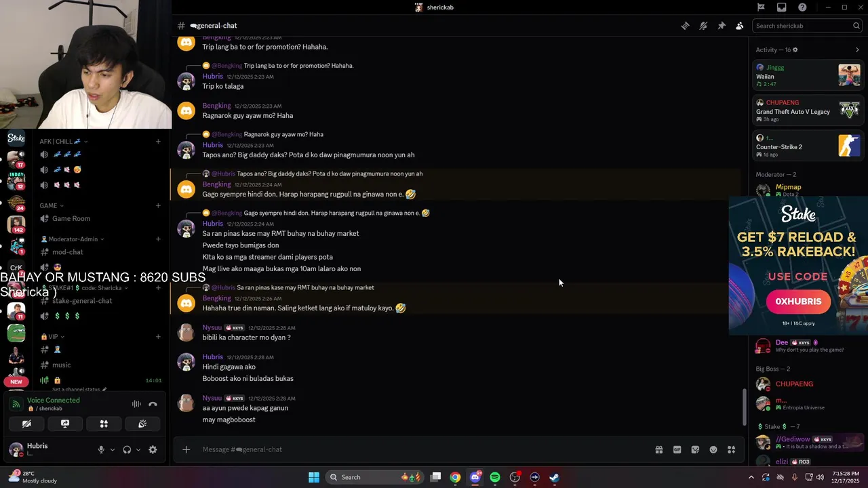
Task: Open Steam from the taskbar
Action: pos(554,477)
